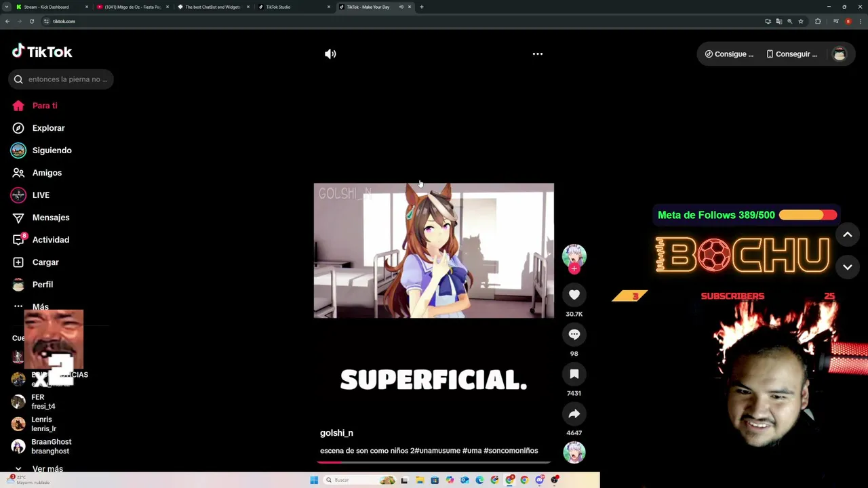Click the anime video player
The image size is (868, 488).
(433, 251)
